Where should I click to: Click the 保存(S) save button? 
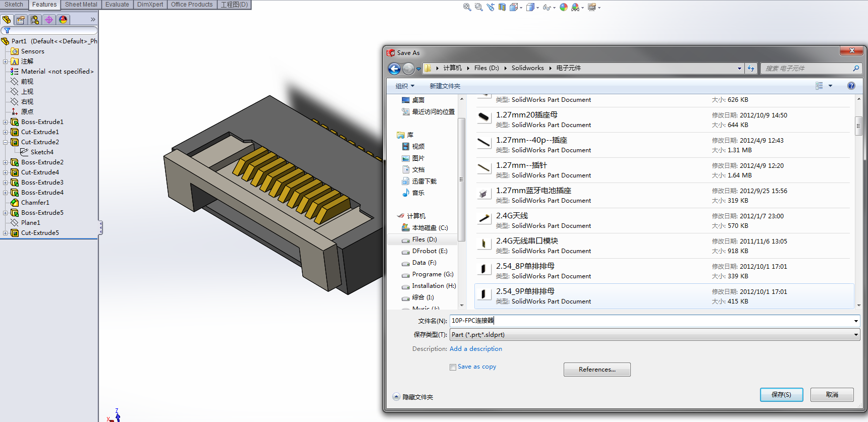point(781,395)
